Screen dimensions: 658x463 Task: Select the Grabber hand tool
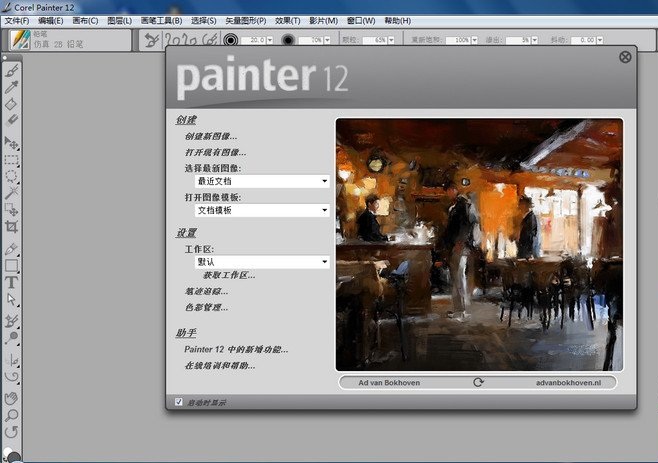[11, 398]
